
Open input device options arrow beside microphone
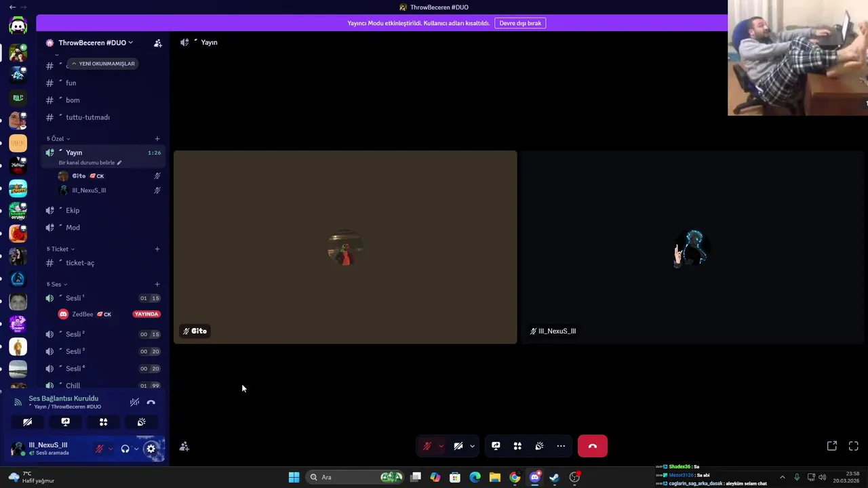pos(111,449)
